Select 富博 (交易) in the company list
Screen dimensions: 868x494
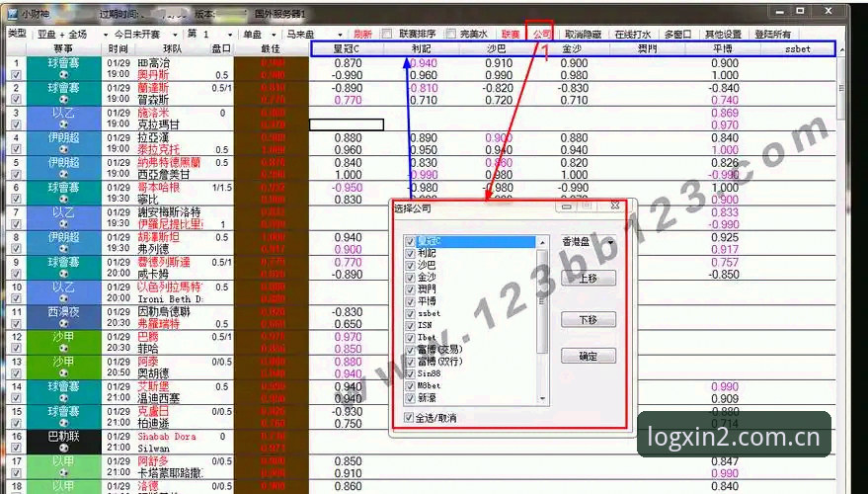440,350
